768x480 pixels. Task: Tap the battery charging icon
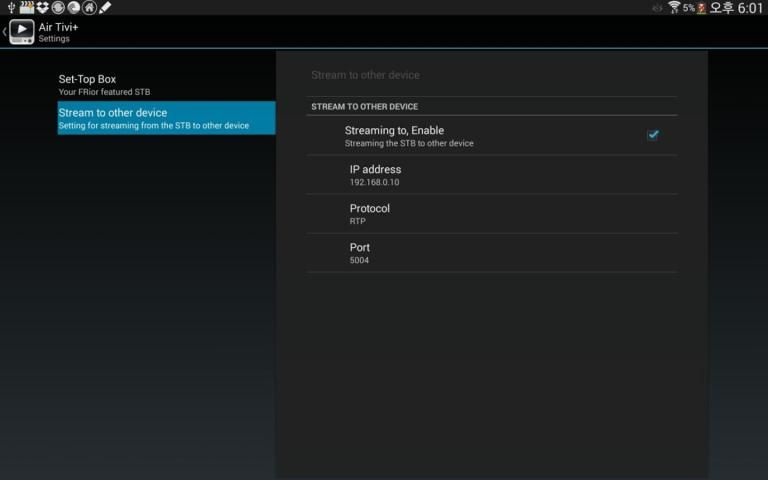pyautogui.click(x=701, y=8)
